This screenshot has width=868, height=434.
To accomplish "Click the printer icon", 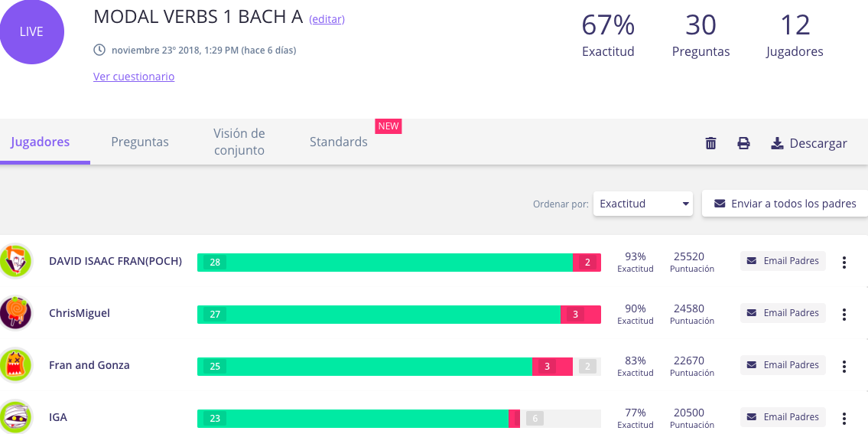I will tap(743, 143).
